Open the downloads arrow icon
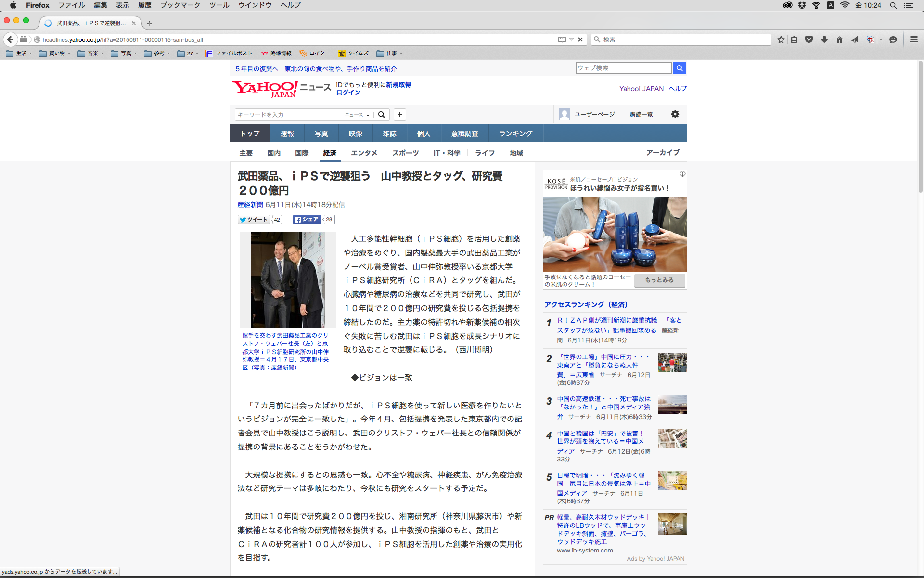 (824, 39)
